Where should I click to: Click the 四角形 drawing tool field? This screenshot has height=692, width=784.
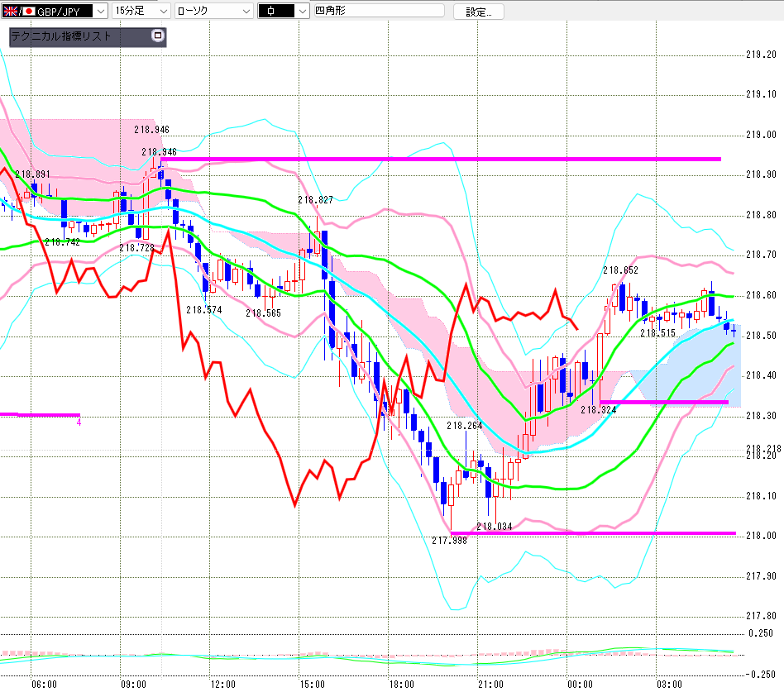click(379, 11)
